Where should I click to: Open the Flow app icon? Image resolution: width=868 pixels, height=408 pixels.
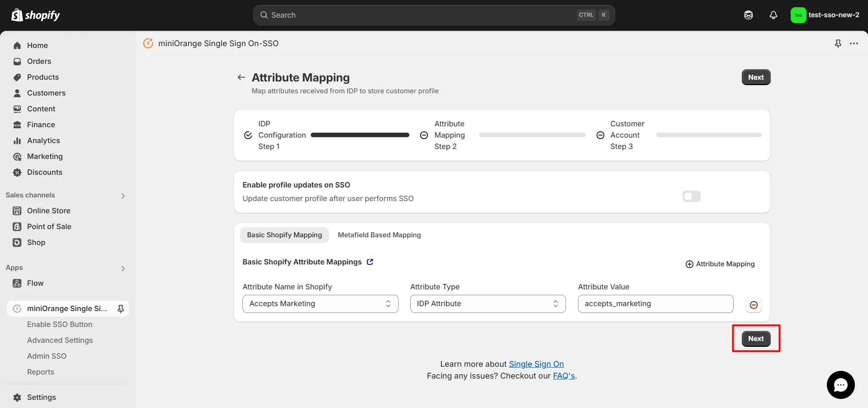(x=17, y=283)
